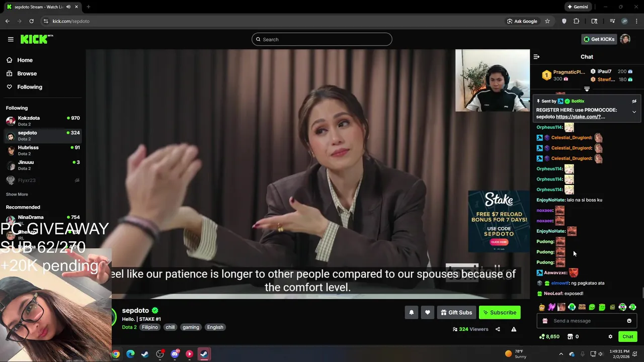Show hidden system tray icons

(x=561, y=354)
